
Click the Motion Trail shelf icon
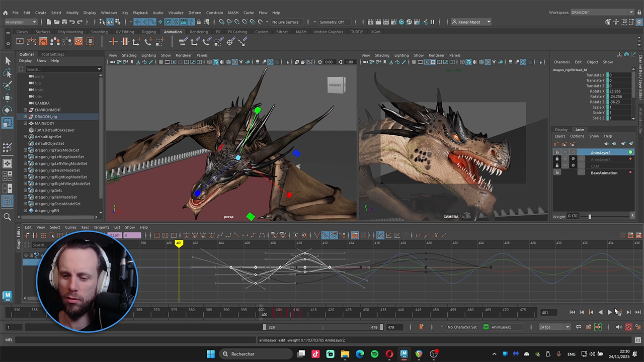pyautogui.click(x=31, y=41)
